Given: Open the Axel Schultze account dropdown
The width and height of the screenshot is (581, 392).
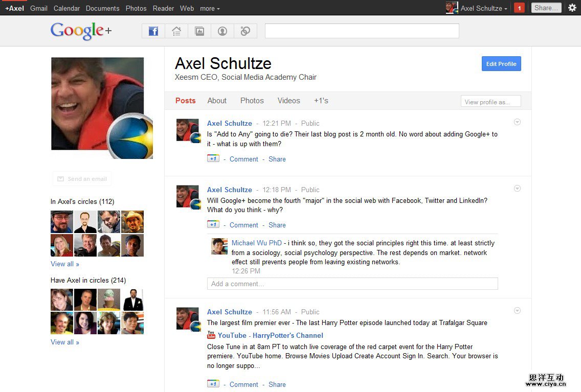Looking at the screenshot, I should pos(484,8).
